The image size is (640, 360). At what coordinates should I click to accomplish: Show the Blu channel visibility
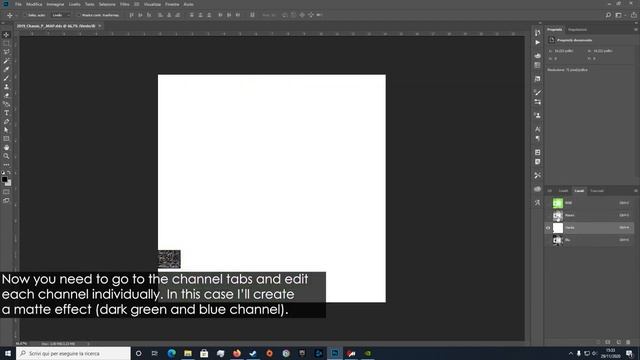548,240
